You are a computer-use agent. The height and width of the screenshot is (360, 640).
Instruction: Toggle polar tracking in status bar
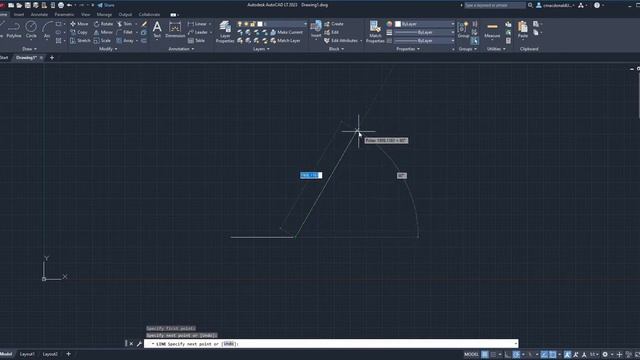click(x=516, y=354)
